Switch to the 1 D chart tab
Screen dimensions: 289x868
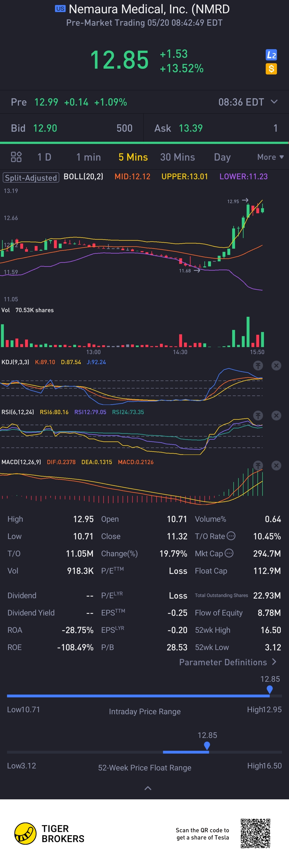(44, 157)
